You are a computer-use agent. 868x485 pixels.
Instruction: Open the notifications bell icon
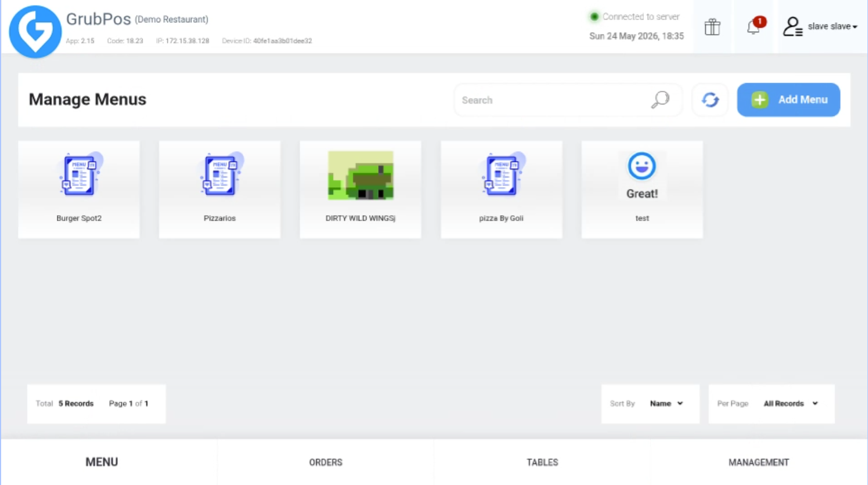[x=754, y=26]
